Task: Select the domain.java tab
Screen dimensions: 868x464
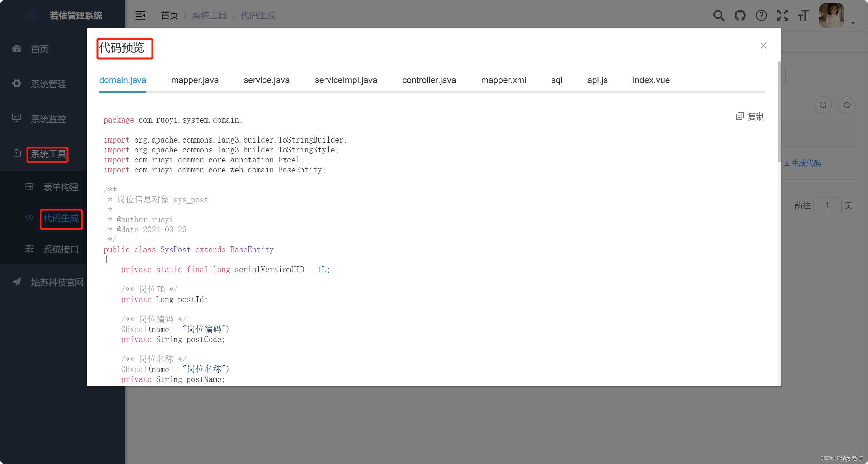Action: tap(123, 80)
